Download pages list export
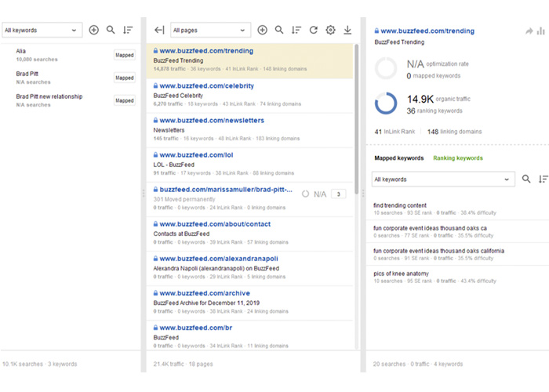The image size is (549, 392). tap(347, 30)
